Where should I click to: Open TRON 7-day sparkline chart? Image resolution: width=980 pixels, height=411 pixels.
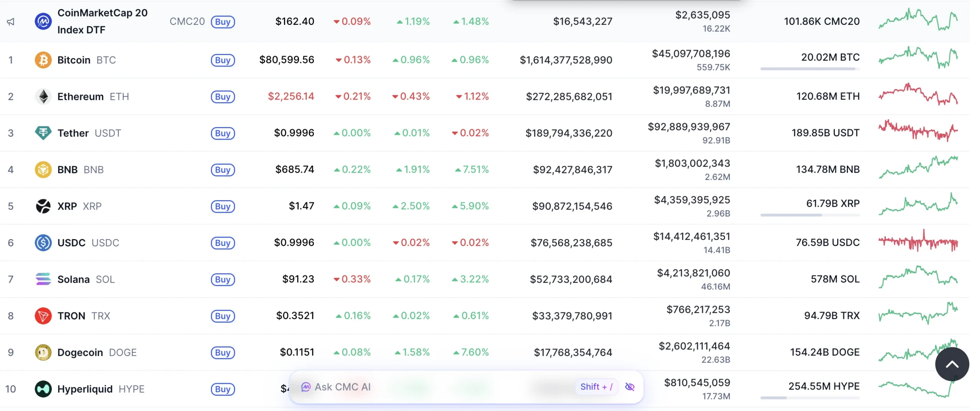click(918, 313)
